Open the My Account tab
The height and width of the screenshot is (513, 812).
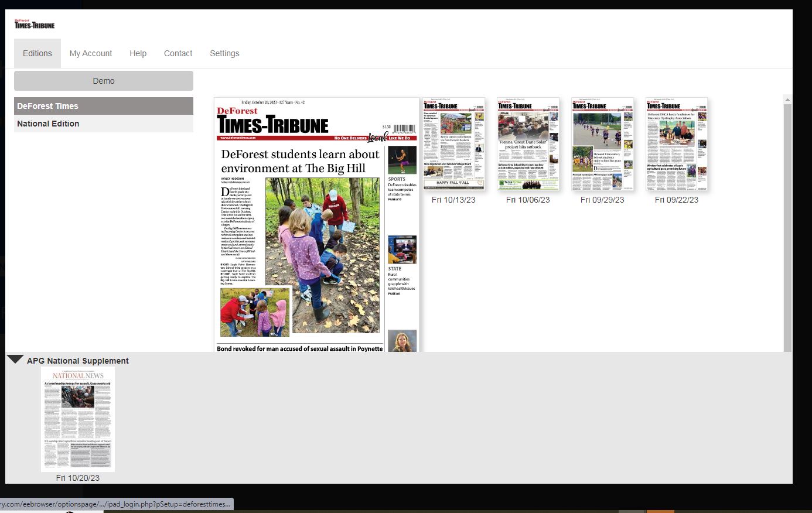(91, 53)
